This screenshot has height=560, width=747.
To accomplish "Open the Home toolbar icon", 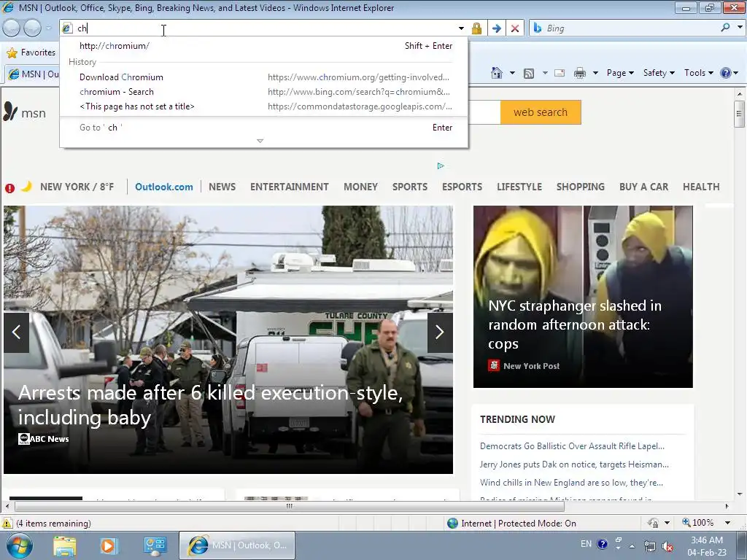I will coord(496,73).
